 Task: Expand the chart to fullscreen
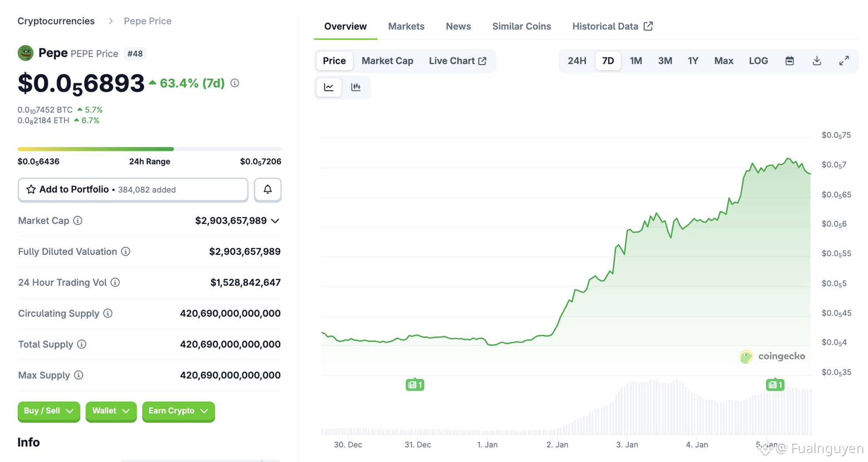(x=844, y=61)
